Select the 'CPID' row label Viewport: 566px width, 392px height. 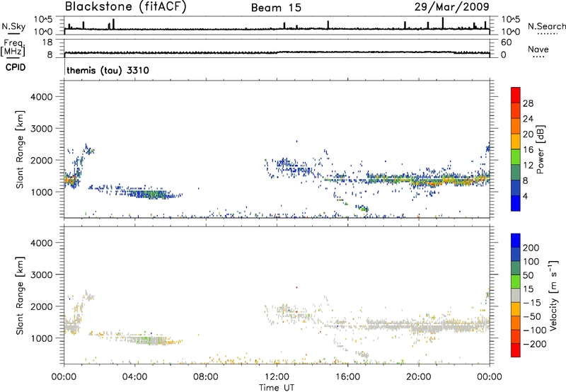coord(16,67)
